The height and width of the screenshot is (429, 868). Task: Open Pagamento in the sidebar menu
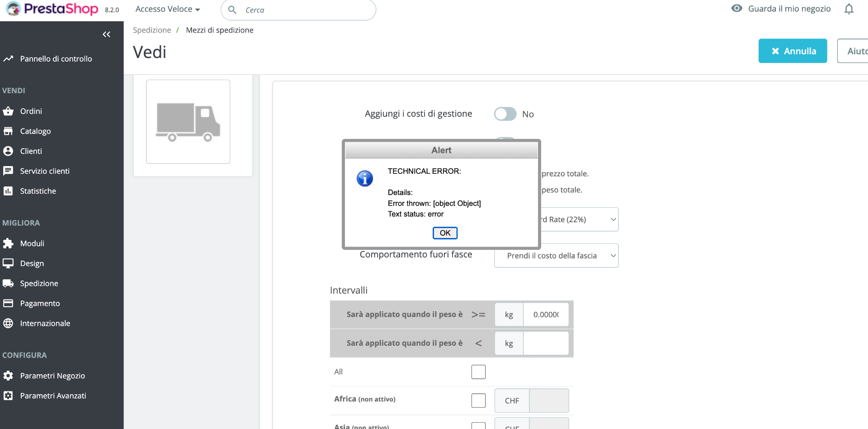click(40, 303)
